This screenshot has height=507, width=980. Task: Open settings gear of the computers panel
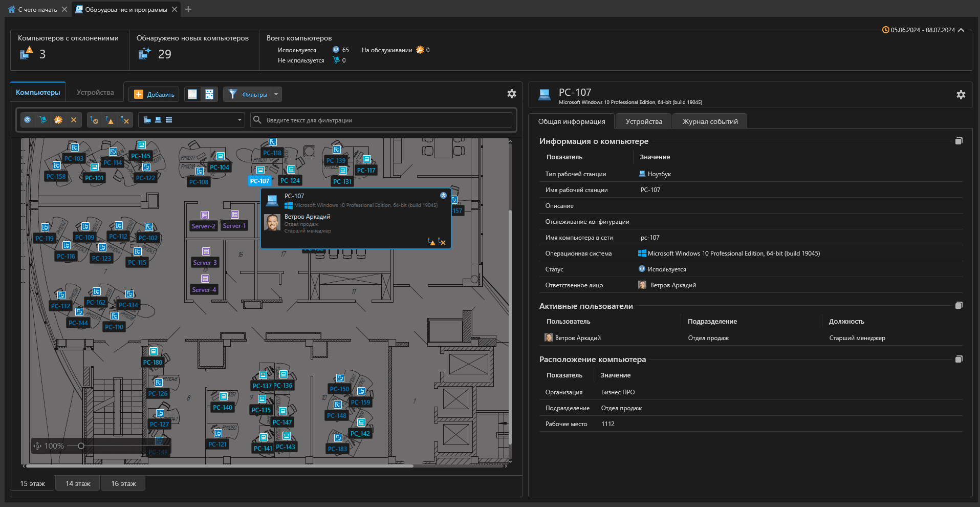click(511, 94)
